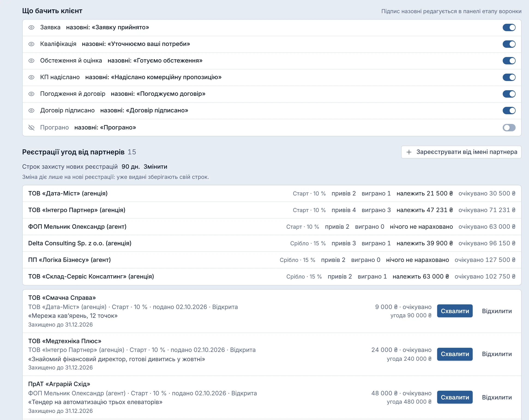The height and width of the screenshot is (420, 529).
Task: Click label назовні: «Надіслано комерційну пропозицію»
Action: click(x=153, y=77)
